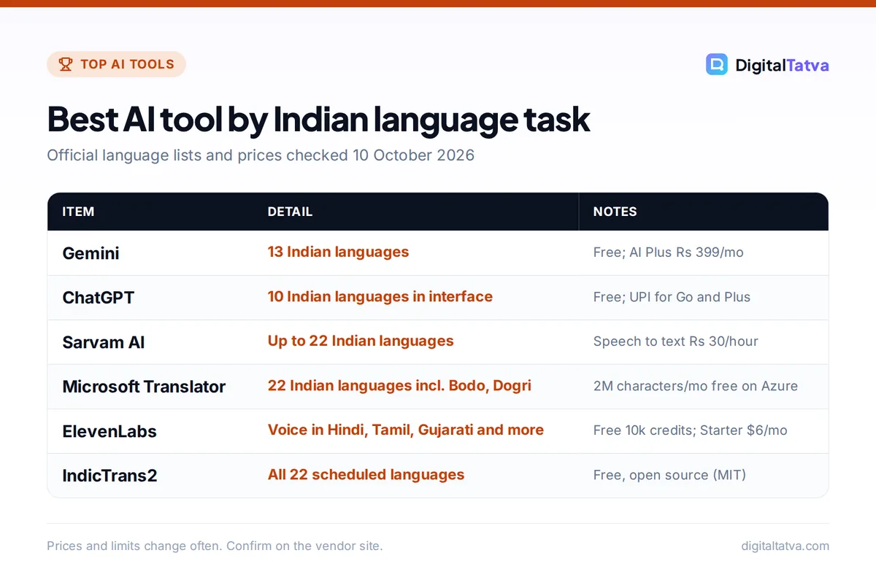Click the ITEM column header
Screen dimensions: 876x588
point(78,212)
